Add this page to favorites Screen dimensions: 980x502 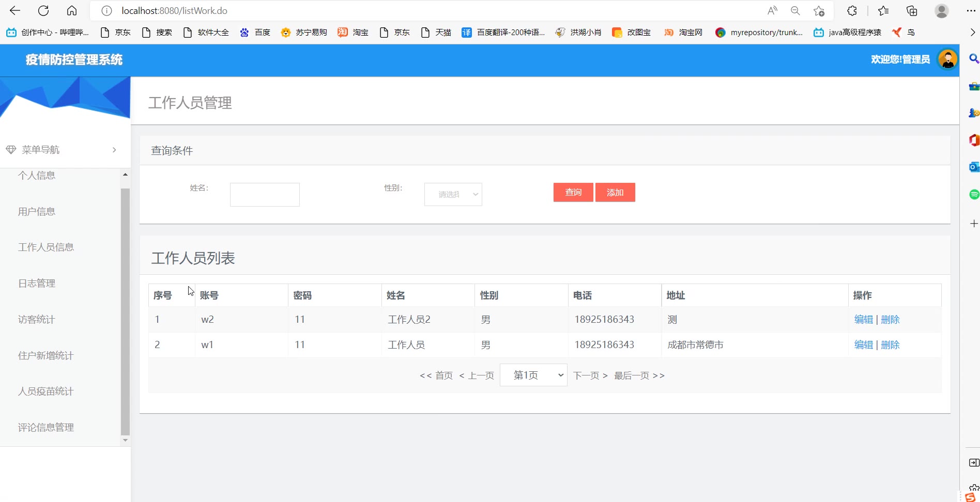(x=819, y=11)
